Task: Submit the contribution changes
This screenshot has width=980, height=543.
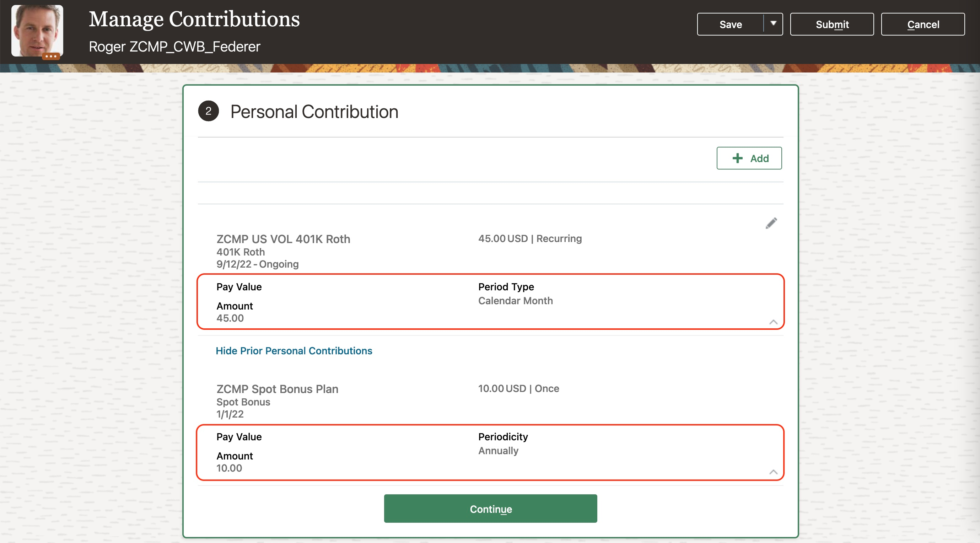Action: [831, 25]
